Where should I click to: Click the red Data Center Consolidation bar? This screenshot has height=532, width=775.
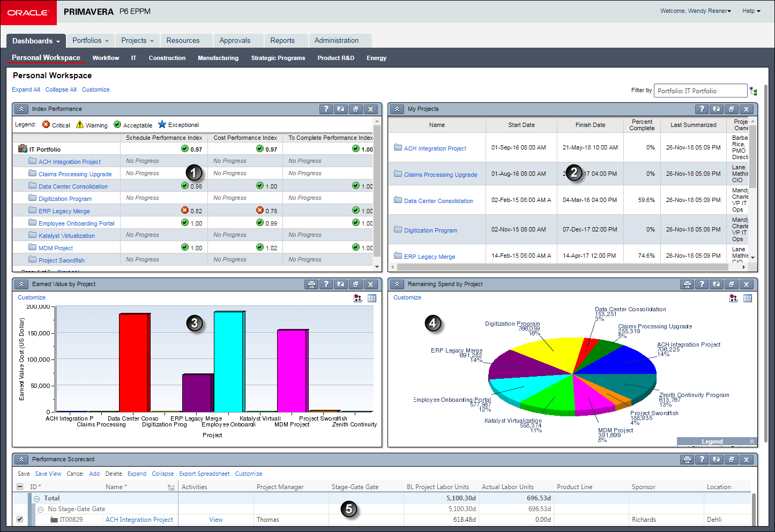135,363
